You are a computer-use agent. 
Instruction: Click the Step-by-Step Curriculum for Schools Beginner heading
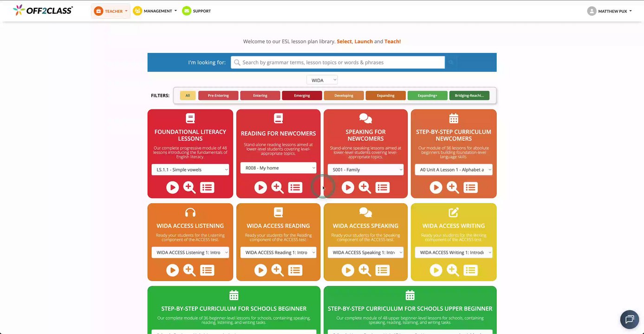coord(234,308)
